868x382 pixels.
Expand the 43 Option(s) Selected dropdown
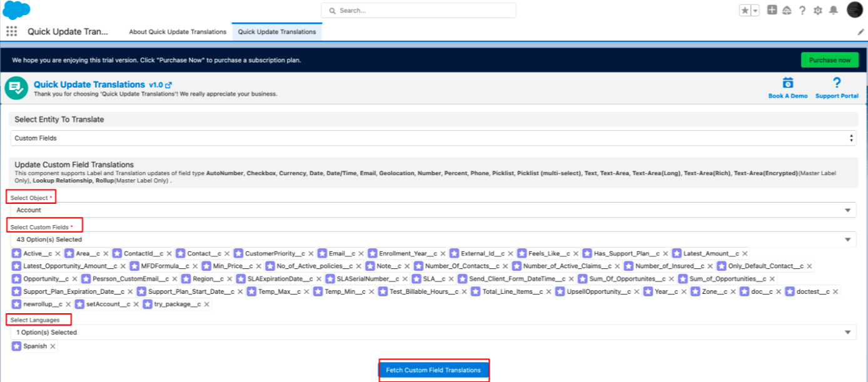433,239
